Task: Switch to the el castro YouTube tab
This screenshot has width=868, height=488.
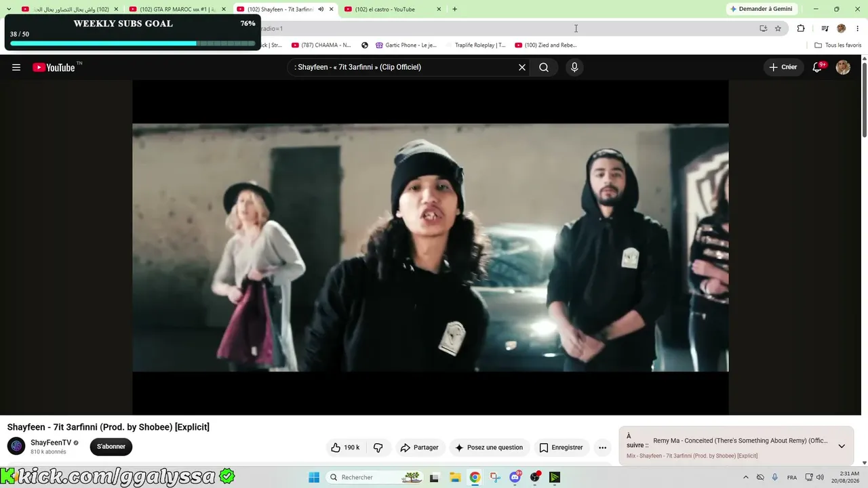Action: click(393, 9)
